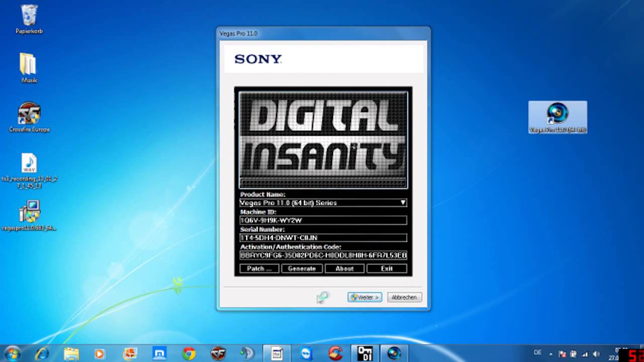
Task: Click the Serial Number field
Action: click(x=323, y=238)
